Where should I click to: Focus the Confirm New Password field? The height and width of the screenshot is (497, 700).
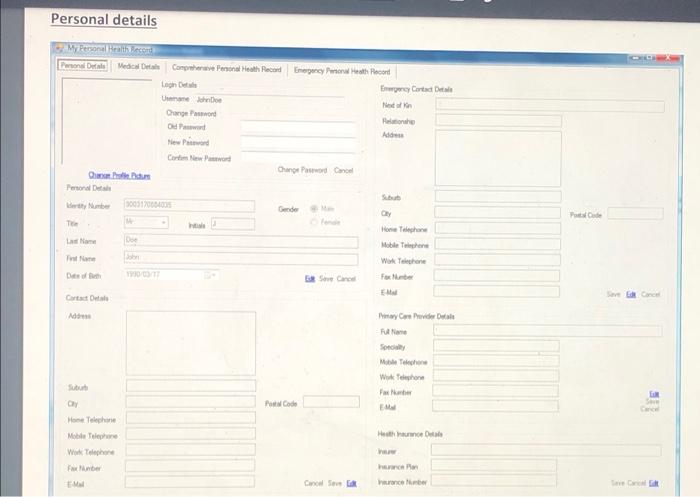(x=298, y=158)
